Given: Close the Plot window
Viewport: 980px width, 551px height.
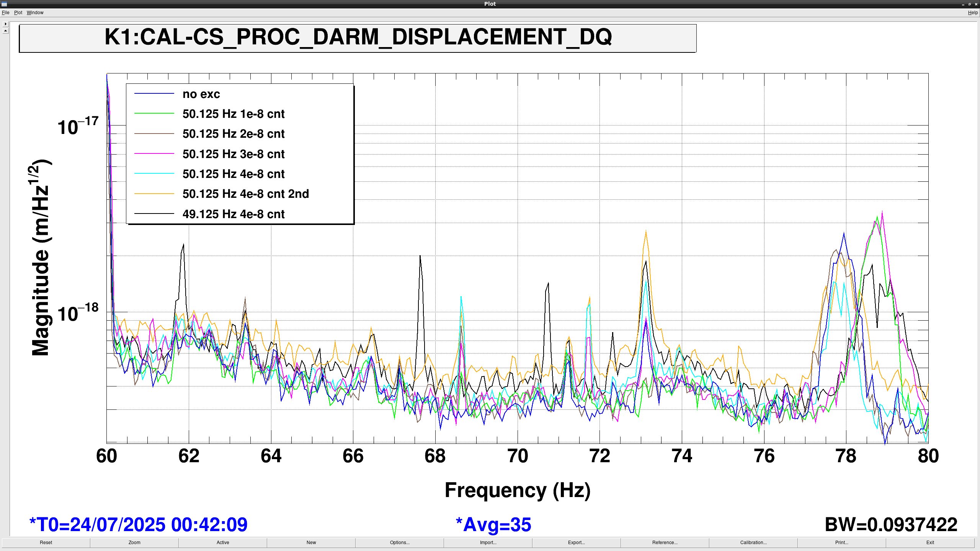Looking at the screenshot, I should coord(976,4).
